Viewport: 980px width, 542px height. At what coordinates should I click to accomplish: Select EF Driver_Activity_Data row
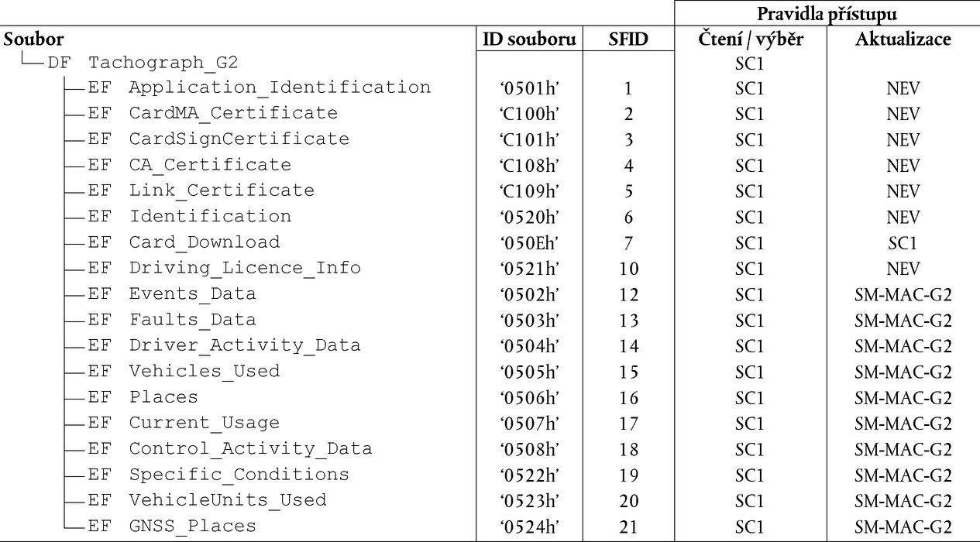tap(224, 345)
